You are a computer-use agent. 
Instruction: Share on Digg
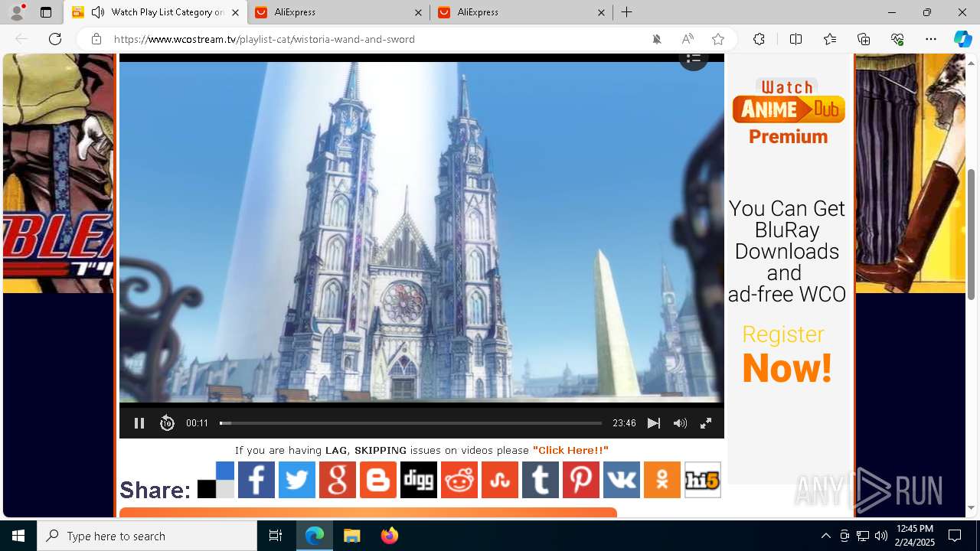(419, 480)
